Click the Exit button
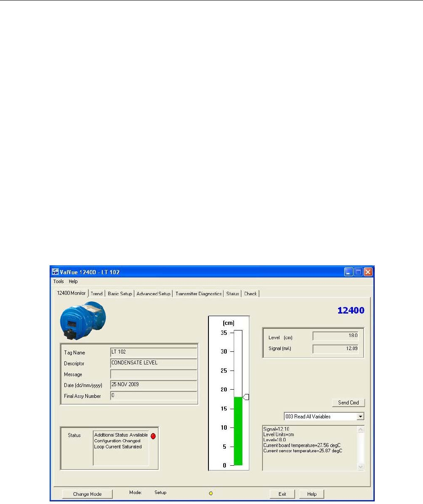This screenshot has width=423, height=504. click(x=282, y=494)
